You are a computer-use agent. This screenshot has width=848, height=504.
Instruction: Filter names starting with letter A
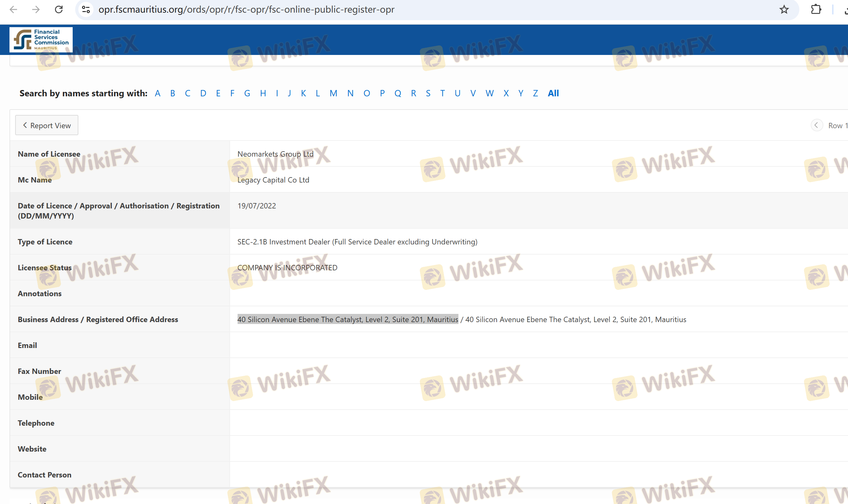[x=158, y=93]
